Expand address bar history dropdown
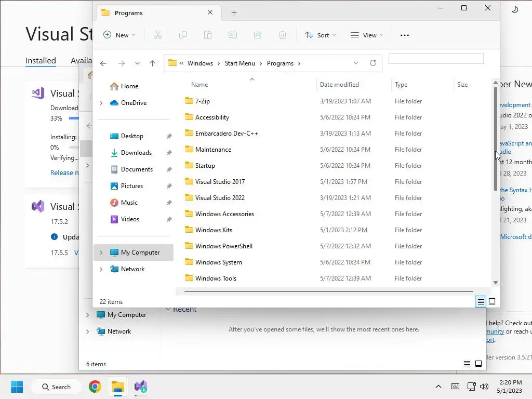Screen dimensions: 532x399 pyautogui.click(x=355, y=63)
